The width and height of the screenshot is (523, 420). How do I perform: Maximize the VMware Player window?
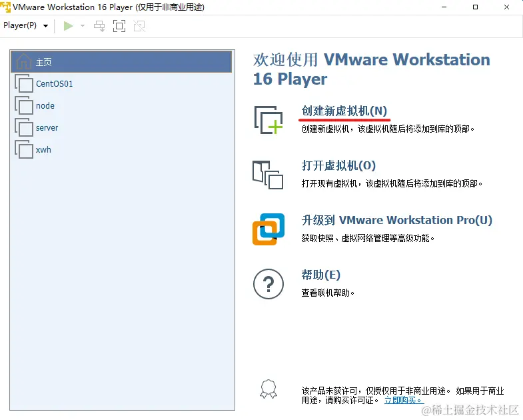(x=475, y=7)
